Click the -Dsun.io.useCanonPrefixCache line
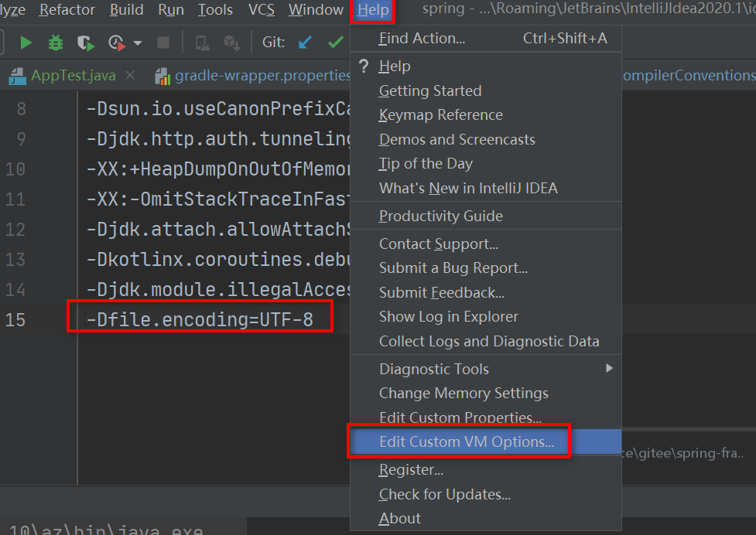This screenshot has height=535, width=756. point(218,109)
